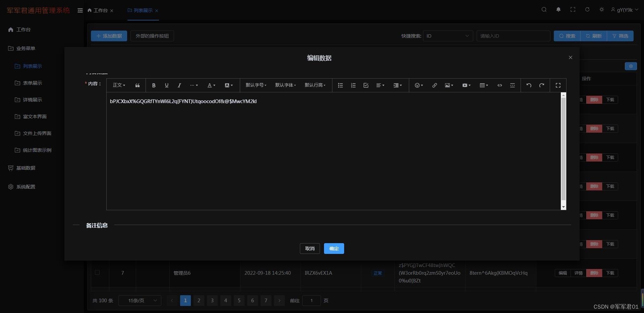Open the notifications bell

(558, 10)
